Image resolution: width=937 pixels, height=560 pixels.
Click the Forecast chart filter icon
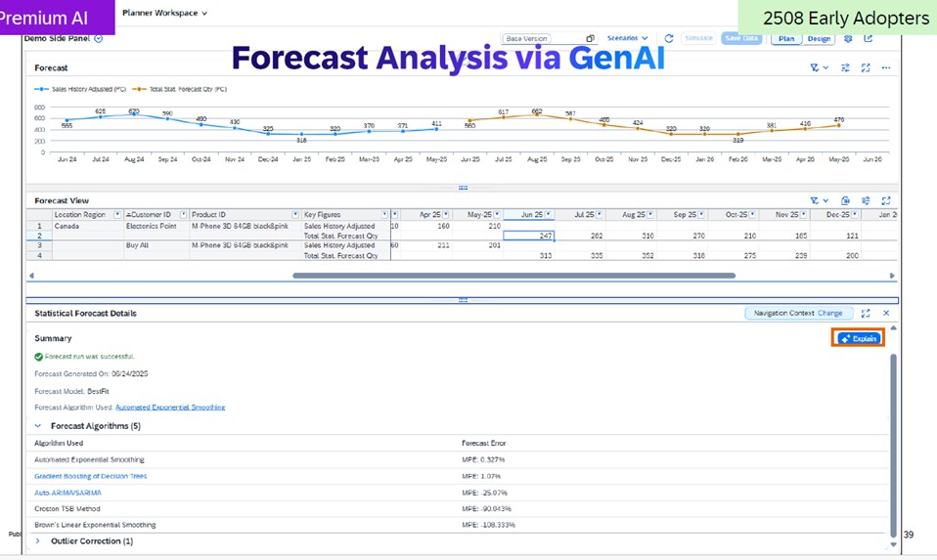[x=817, y=68]
